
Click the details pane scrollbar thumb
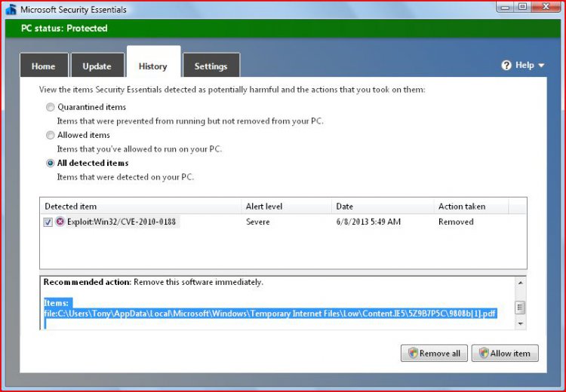pos(520,308)
